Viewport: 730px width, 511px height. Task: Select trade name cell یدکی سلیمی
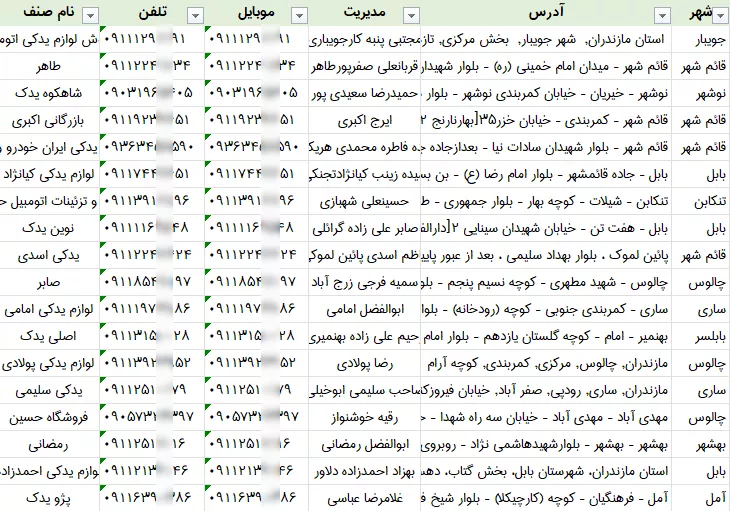click(49, 390)
